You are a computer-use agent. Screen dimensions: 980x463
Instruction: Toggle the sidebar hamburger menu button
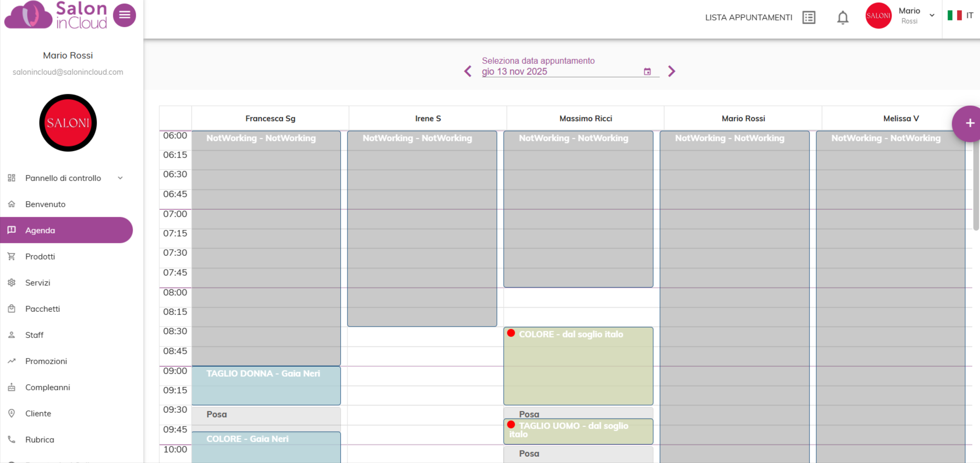tap(124, 15)
